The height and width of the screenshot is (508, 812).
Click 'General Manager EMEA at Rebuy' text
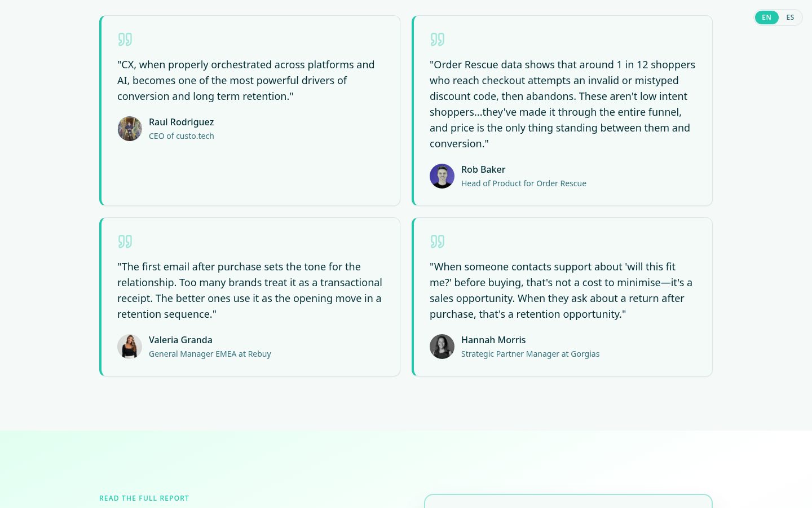pyautogui.click(x=210, y=354)
